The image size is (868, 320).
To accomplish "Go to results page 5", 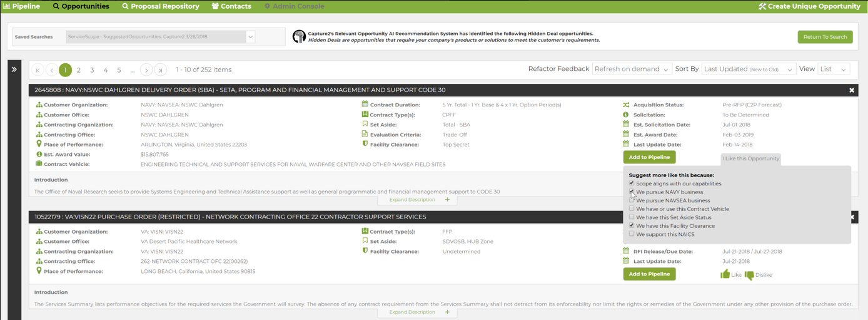I will [119, 70].
